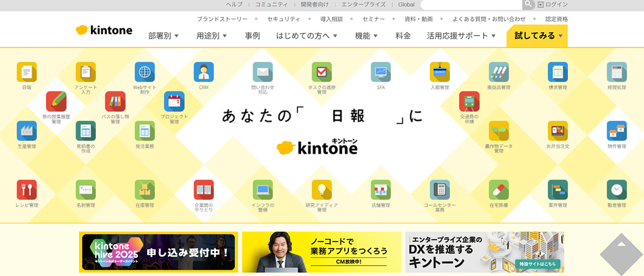The image size is (644, 276).
Task: Go to the セミナー page
Action: 373,19
